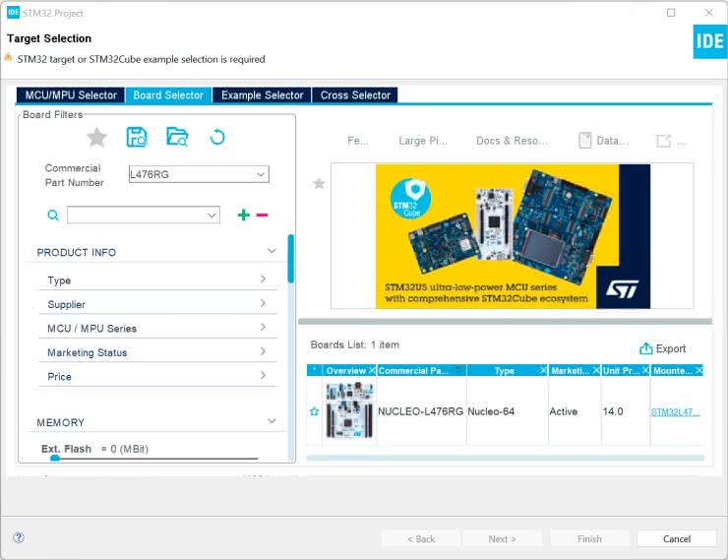The width and height of the screenshot is (728, 560).
Task: Toggle favorite star beside the banner image
Action: pyautogui.click(x=319, y=183)
